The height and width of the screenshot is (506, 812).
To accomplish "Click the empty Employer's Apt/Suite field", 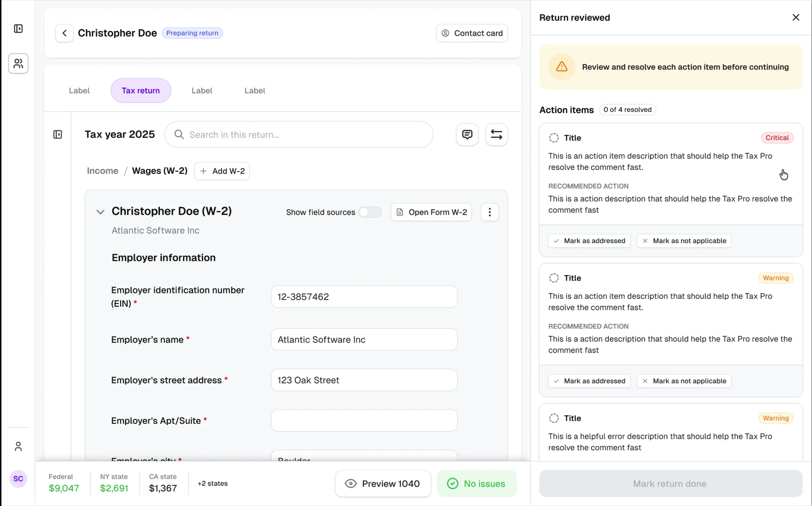I will coord(364,421).
